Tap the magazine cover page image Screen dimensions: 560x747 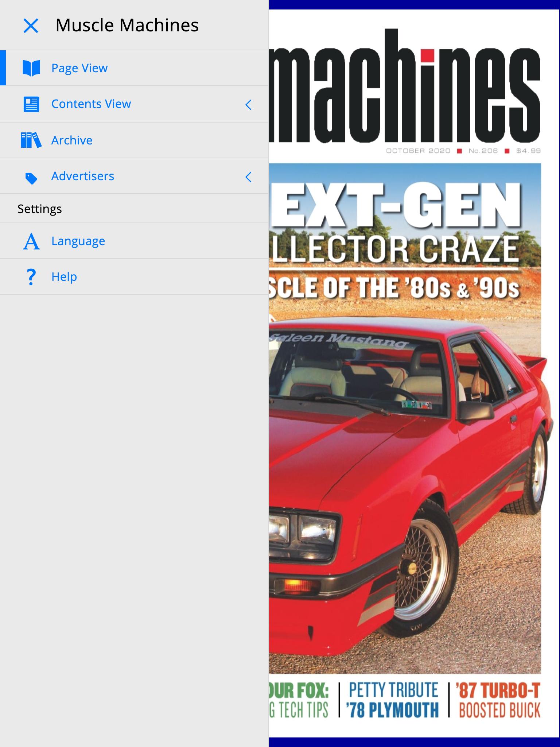415,373
